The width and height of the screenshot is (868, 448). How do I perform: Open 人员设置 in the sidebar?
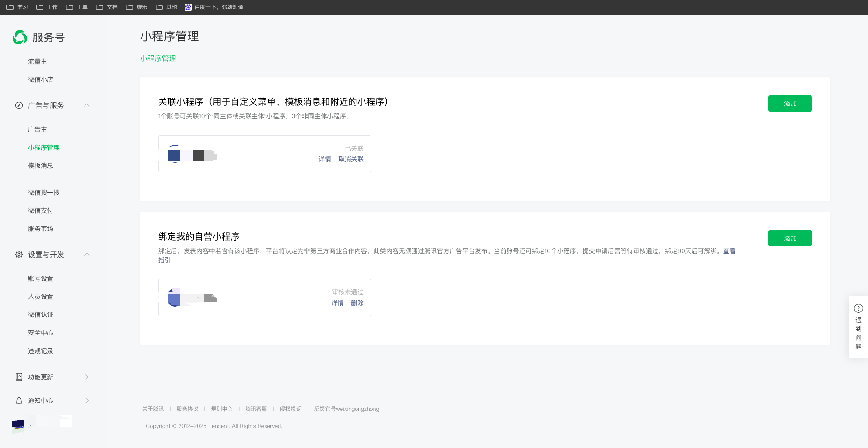click(41, 297)
